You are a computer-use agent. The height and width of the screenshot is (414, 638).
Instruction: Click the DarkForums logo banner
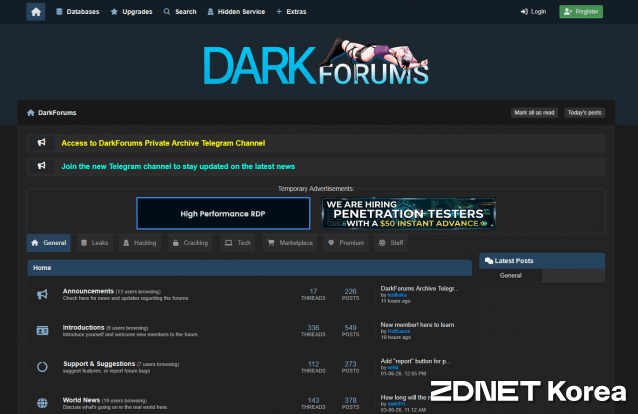[316, 61]
